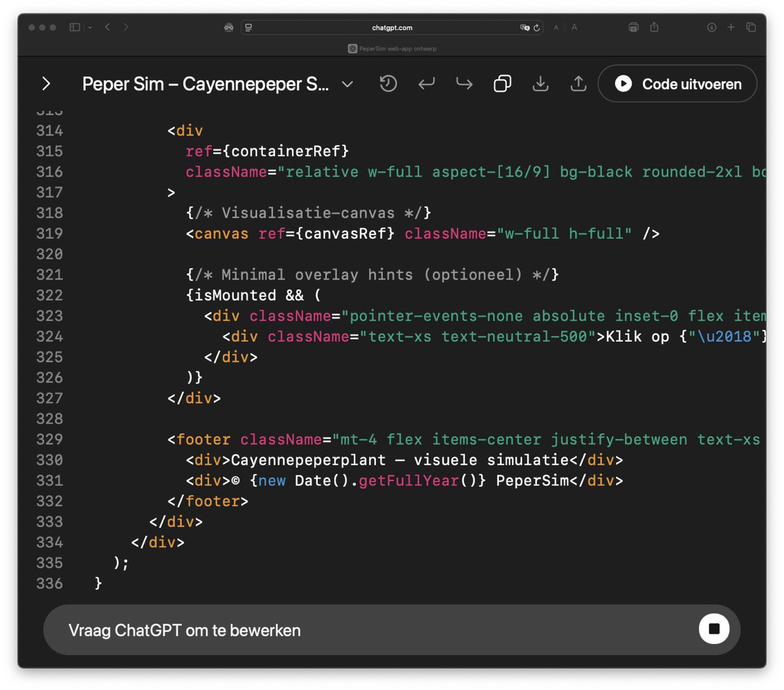Screen dimensions: 784x690
Task: Open Safari share menu
Action: point(654,28)
